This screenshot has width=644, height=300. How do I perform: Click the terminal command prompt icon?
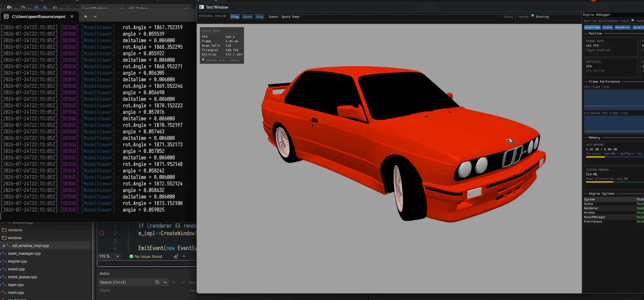6,16
